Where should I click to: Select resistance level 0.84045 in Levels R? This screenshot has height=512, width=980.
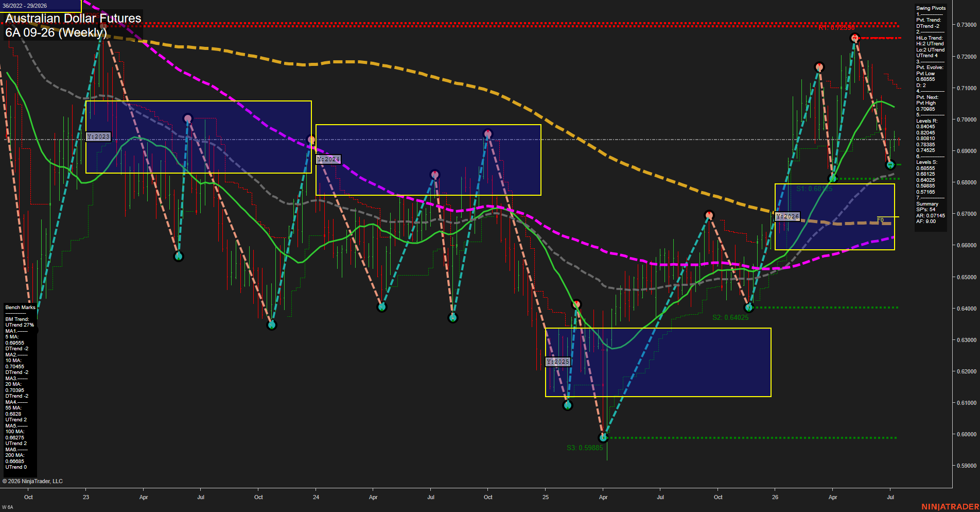[x=926, y=127]
